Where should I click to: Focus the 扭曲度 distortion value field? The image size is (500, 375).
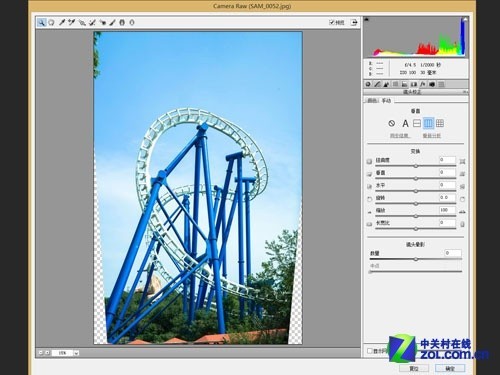[x=447, y=160]
